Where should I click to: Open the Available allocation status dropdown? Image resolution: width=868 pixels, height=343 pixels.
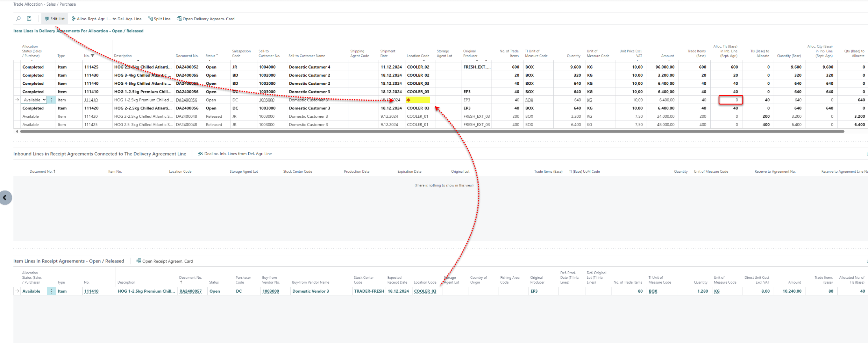[x=34, y=100]
